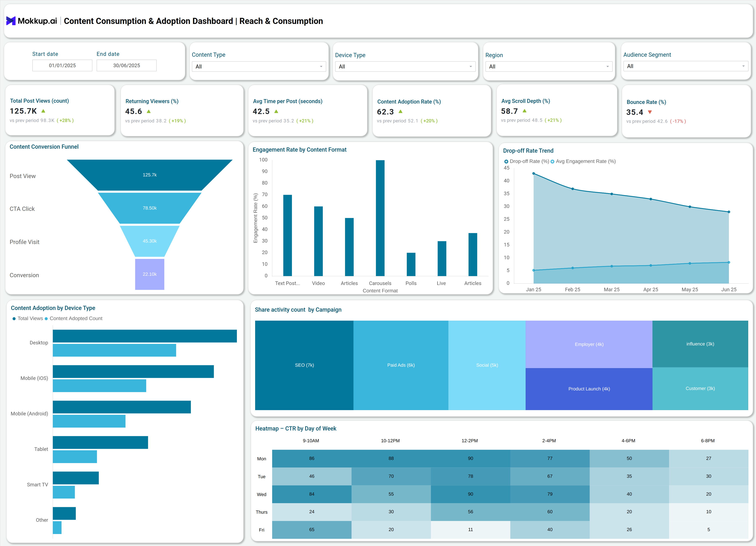
Task: Click the Content Type dropdown arrow
Action: pyautogui.click(x=321, y=67)
